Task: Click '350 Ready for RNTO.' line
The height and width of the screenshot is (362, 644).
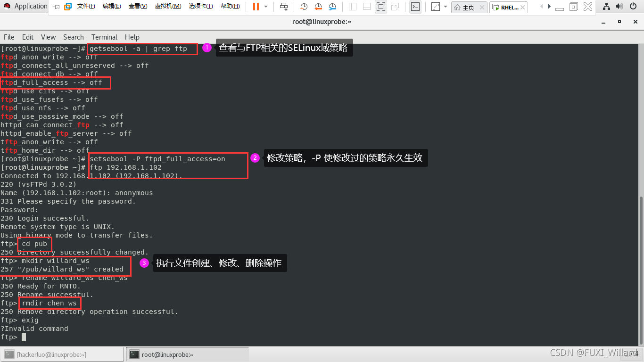Action: click(x=41, y=286)
